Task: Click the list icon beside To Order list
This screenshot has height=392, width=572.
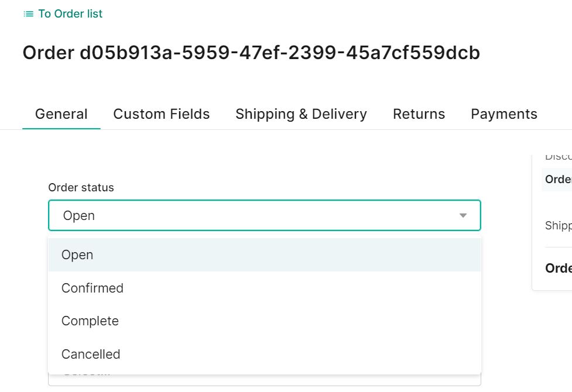Action: pos(29,14)
